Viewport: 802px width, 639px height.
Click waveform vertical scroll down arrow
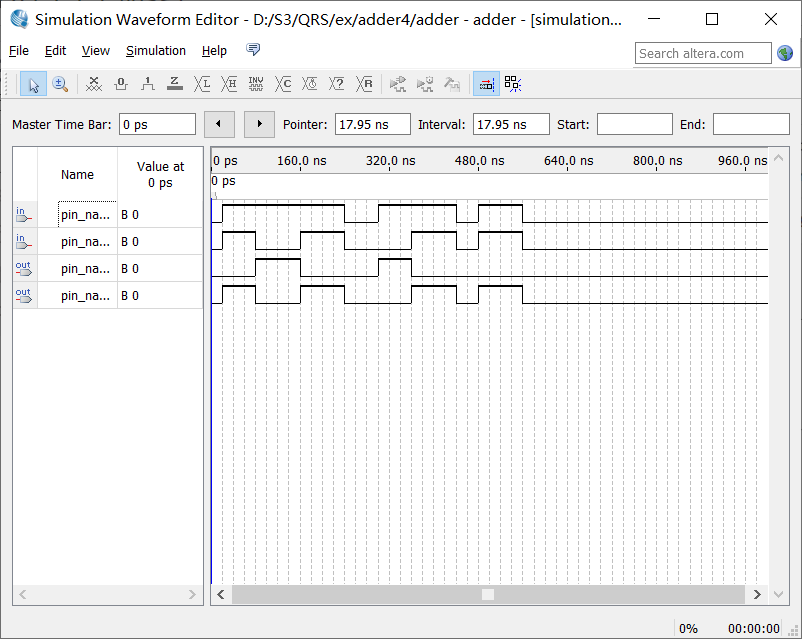(778, 594)
